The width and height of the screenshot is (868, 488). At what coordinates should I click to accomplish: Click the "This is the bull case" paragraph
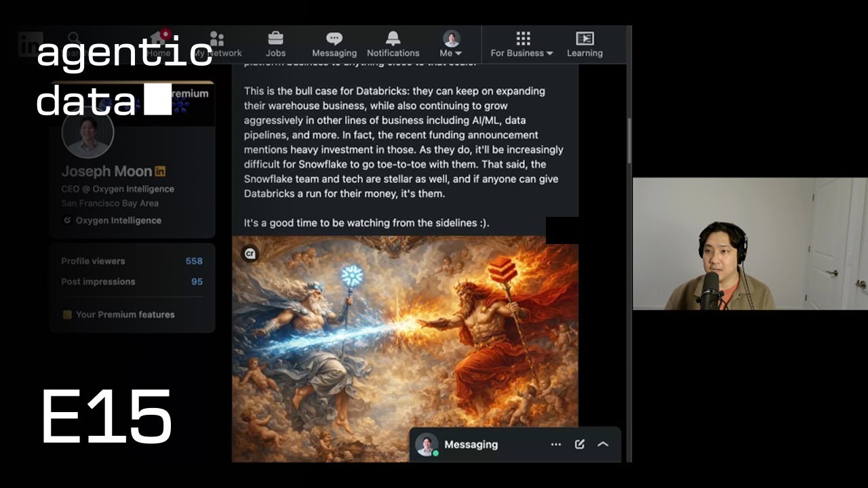403,142
